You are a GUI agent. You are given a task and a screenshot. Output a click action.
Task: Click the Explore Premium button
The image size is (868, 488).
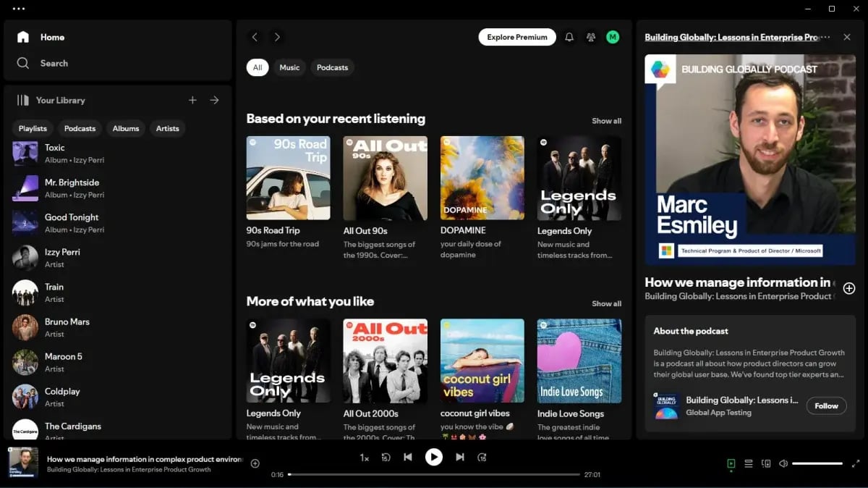point(516,36)
